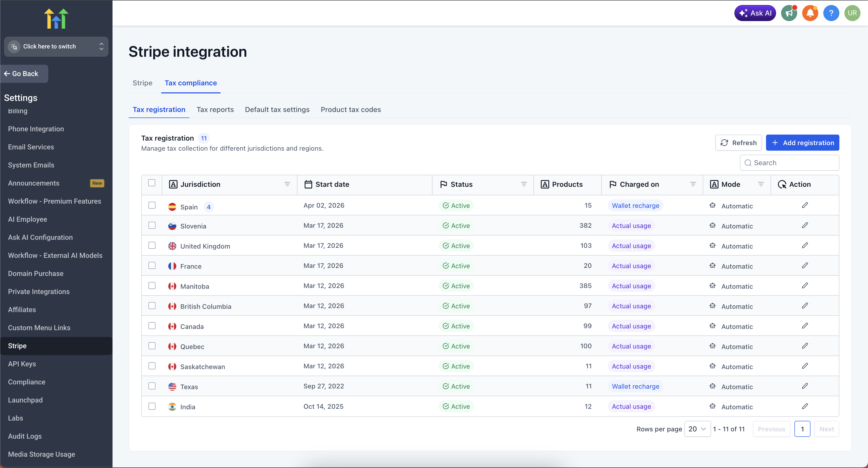Screen dimensions: 868x468
Task: Open the notifications bell icon
Action: [x=810, y=13]
